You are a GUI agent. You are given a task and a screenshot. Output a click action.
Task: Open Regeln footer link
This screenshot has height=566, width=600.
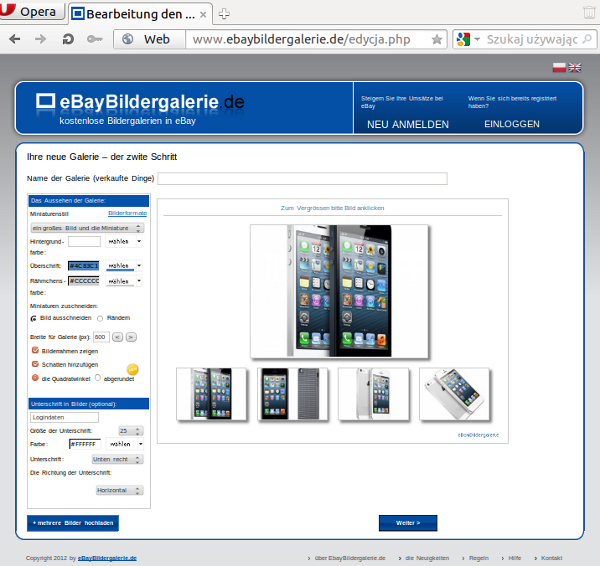(479, 558)
